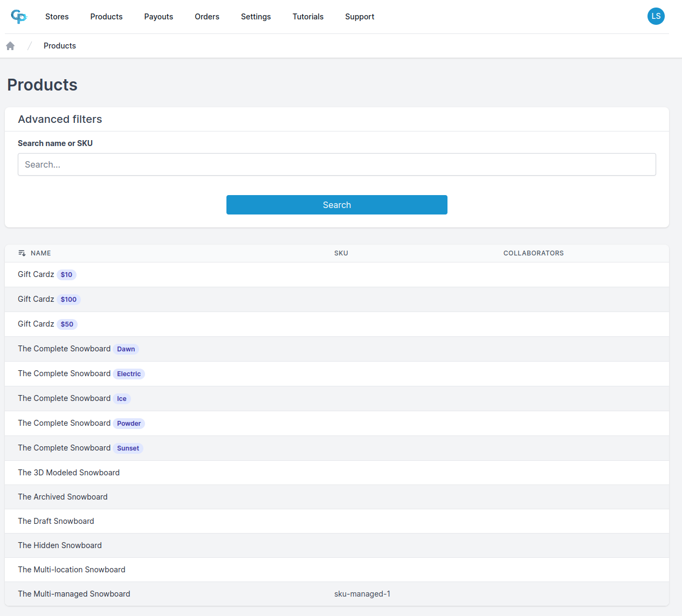
Task: View the Tutorials section
Action: 308,17
